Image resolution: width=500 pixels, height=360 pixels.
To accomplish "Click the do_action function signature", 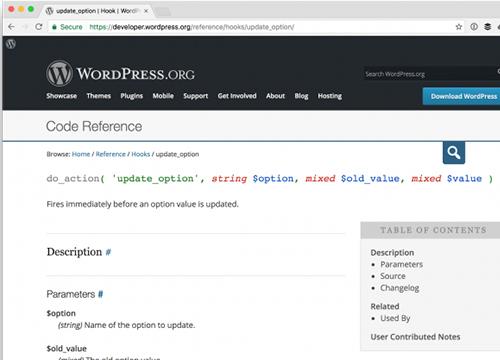I will click(270, 179).
